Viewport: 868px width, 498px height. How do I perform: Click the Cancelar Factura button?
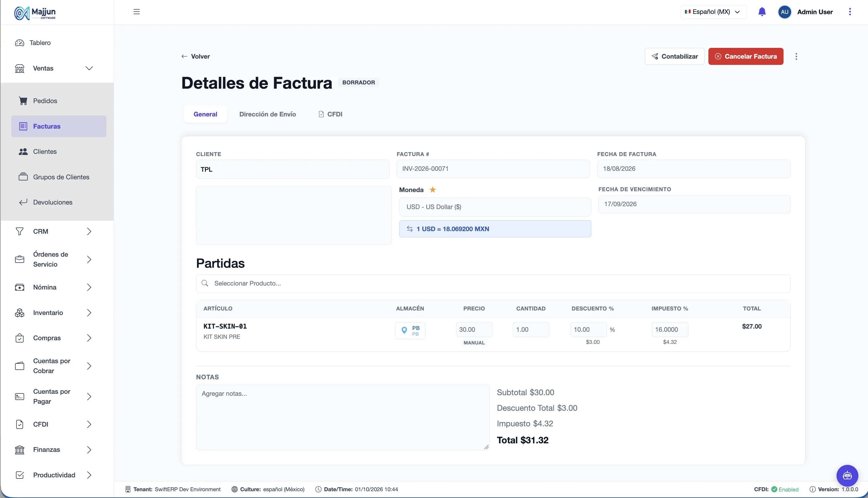746,56
